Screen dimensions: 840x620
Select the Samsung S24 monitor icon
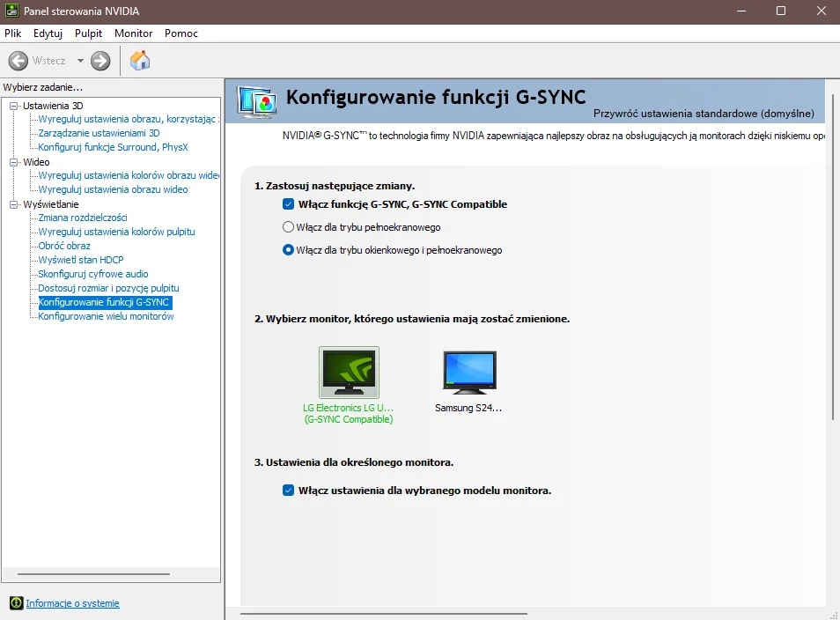coord(468,373)
